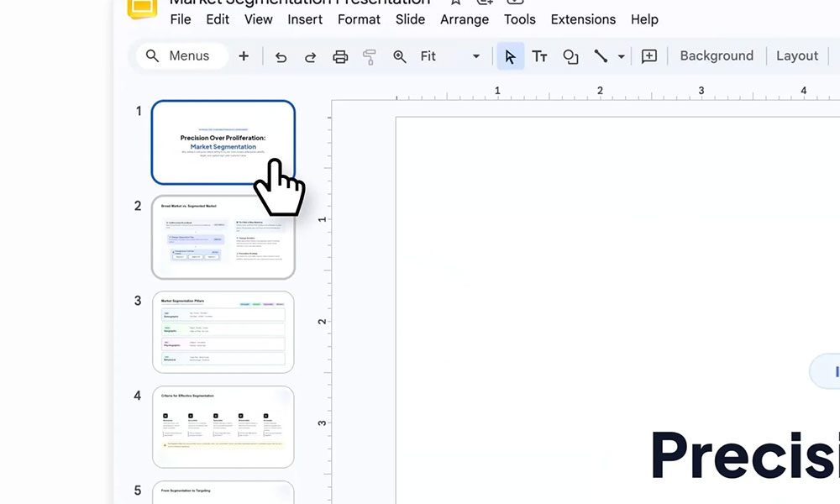Open the Fit zoom level dropdown
The height and width of the screenshot is (504, 840).
(450, 56)
